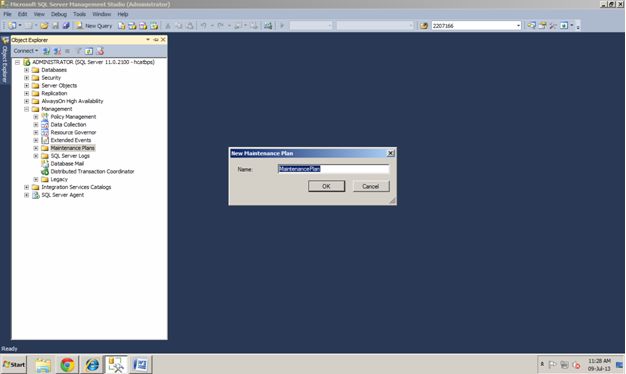Collapse the Management folder
The height and width of the screenshot is (374, 626).
click(26, 109)
